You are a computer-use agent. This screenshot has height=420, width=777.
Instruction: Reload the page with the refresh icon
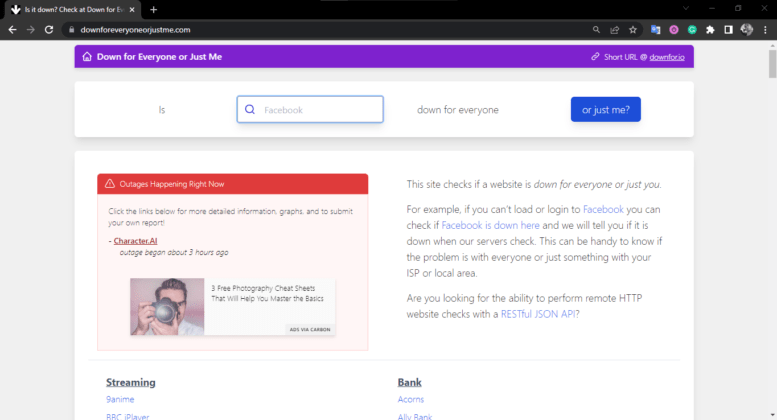point(49,30)
